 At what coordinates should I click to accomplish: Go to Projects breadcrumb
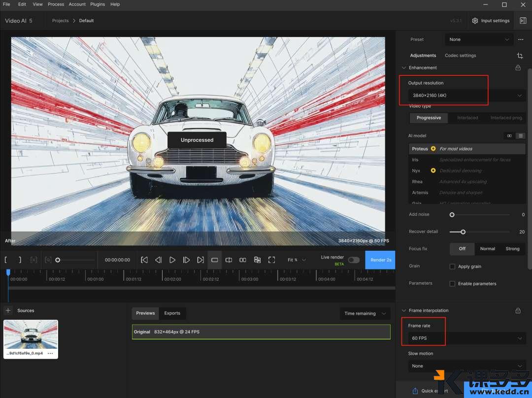coord(61,21)
